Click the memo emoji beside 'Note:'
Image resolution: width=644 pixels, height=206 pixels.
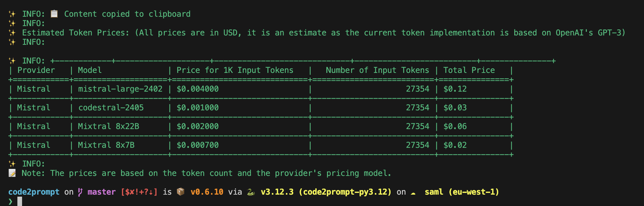(12, 173)
